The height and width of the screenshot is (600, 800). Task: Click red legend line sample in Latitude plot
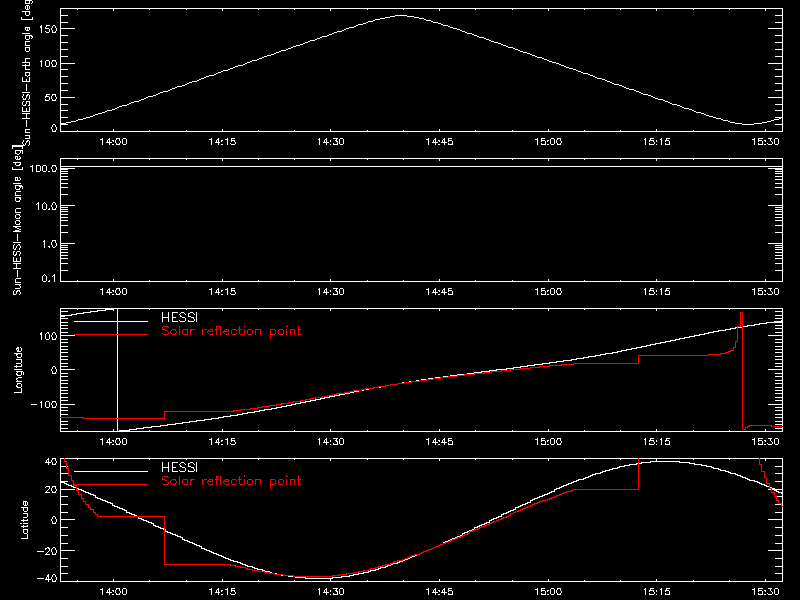pyautogui.click(x=111, y=485)
